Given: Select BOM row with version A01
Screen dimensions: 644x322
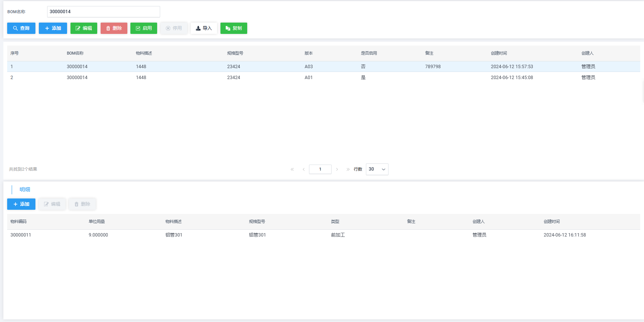Looking at the screenshot, I should (x=308, y=78).
